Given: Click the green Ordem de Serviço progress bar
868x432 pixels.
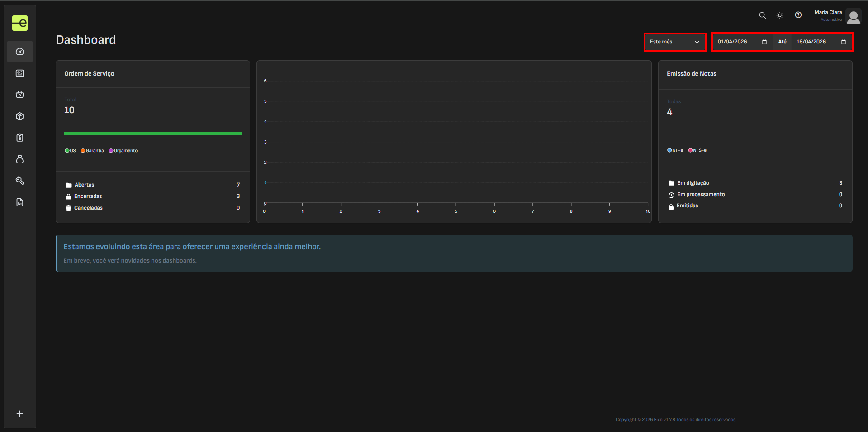Looking at the screenshot, I should point(153,134).
